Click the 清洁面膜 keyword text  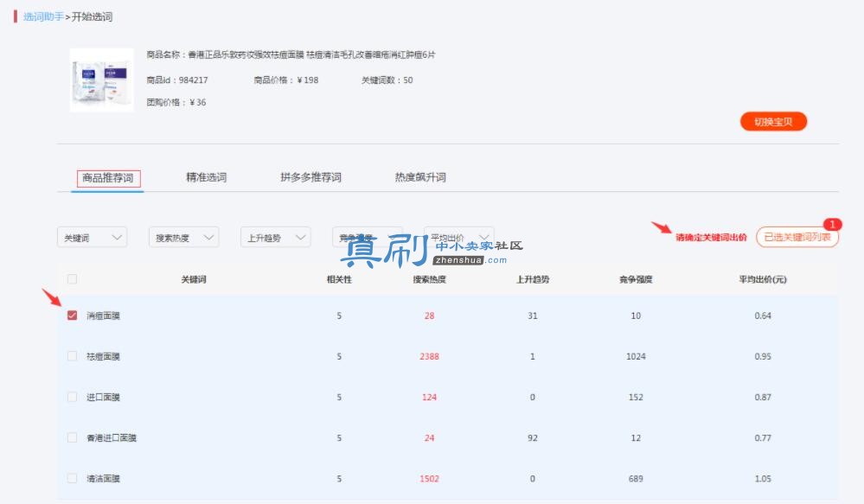point(103,479)
